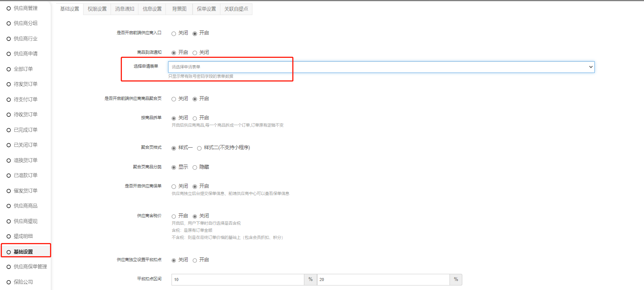Select 关闭 for 商品到店通知
The height and width of the screenshot is (290, 644).
pyautogui.click(x=195, y=53)
